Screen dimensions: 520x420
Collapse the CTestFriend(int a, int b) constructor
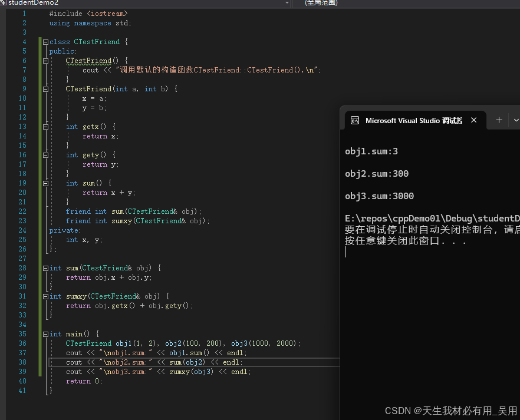[46, 89]
